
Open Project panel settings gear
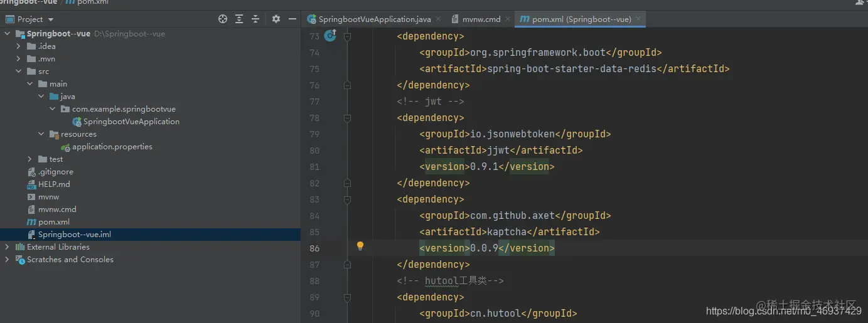(x=276, y=19)
